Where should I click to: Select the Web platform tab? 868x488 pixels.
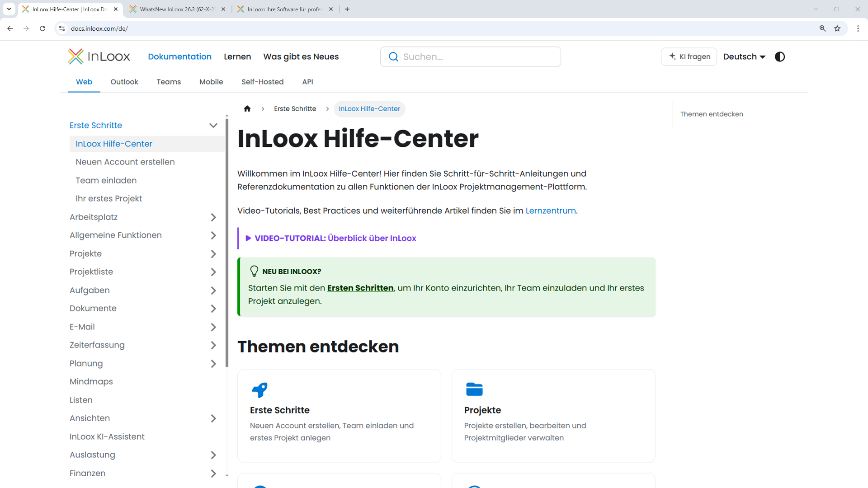click(84, 82)
